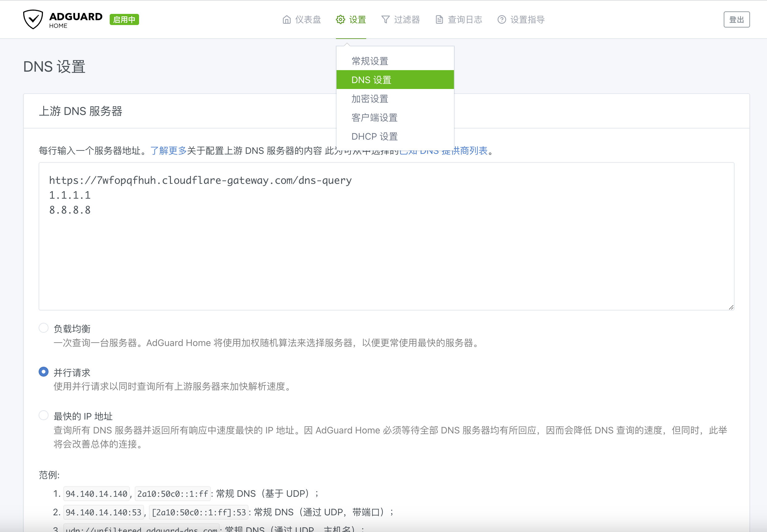Click in the upstream DNS servers textarea
767x532 pixels.
coord(386,236)
